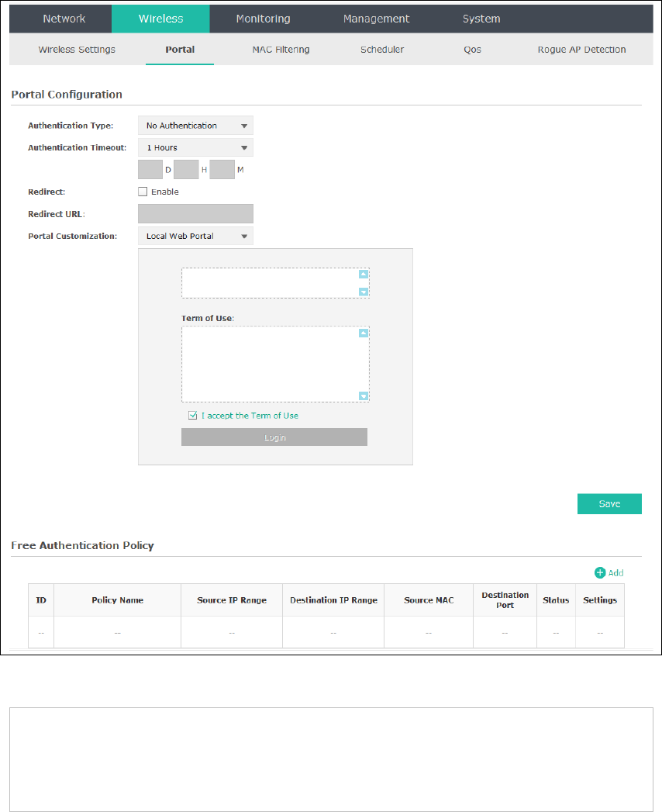Click the Redirect URL input field
This screenshot has width=662, height=812.
pos(195,214)
